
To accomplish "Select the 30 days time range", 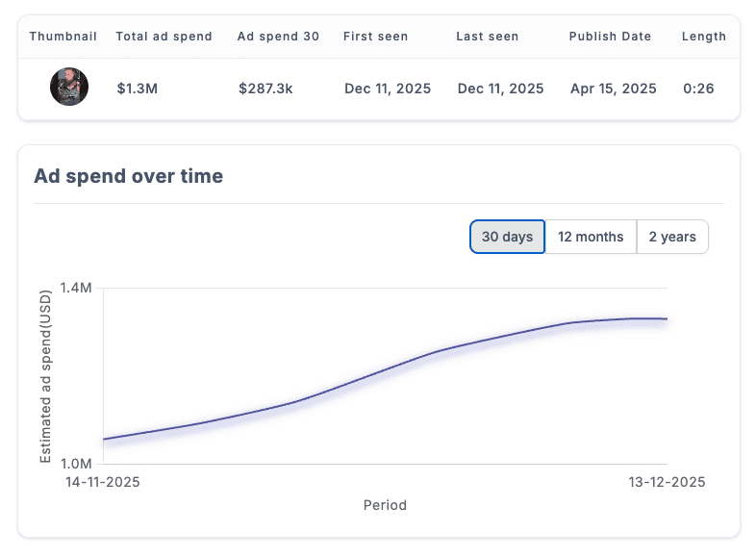I will click(x=507, y=237).
